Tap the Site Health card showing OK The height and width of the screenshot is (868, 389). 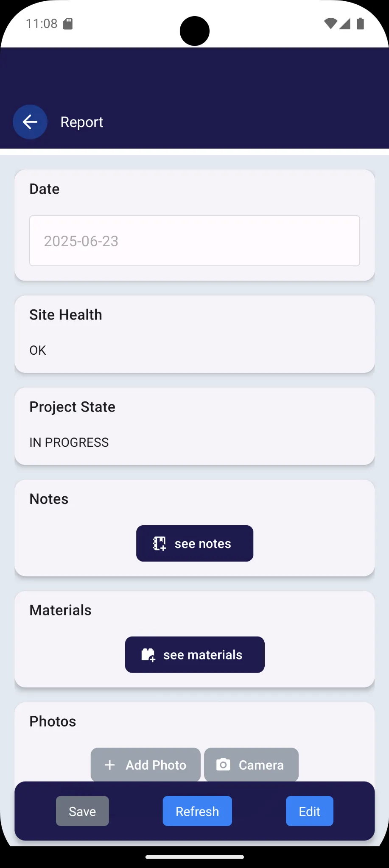pos(194,334)
